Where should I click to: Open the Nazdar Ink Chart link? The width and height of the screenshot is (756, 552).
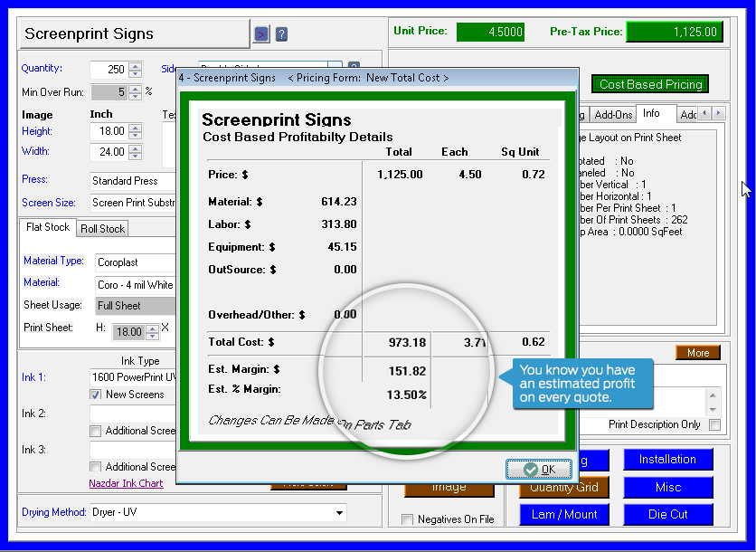tap(126, 483)
